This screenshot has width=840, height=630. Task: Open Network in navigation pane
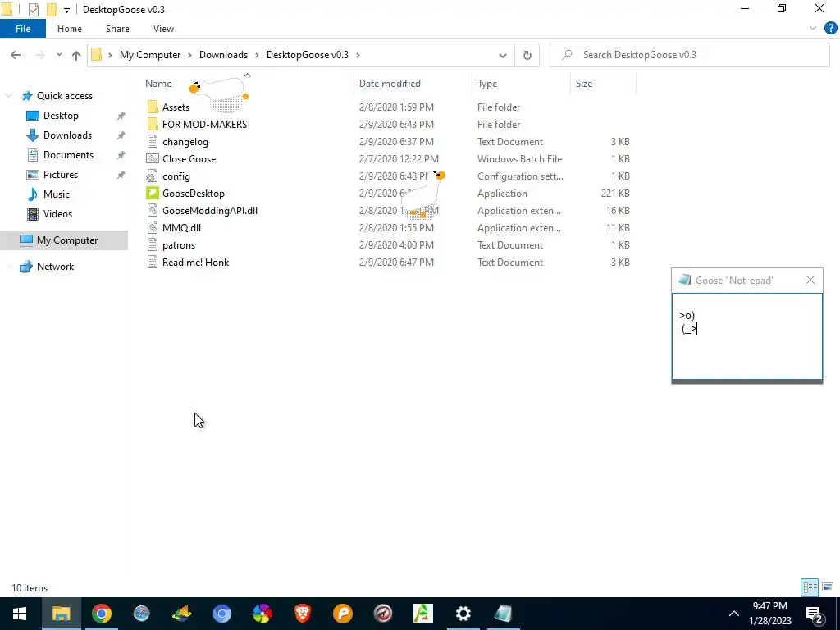(55, 267)
